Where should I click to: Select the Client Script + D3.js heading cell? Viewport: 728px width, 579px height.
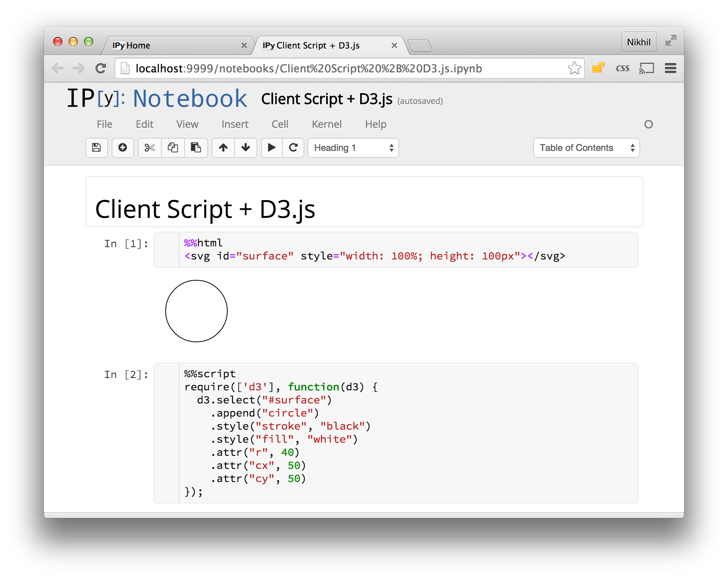pos(364,202)
